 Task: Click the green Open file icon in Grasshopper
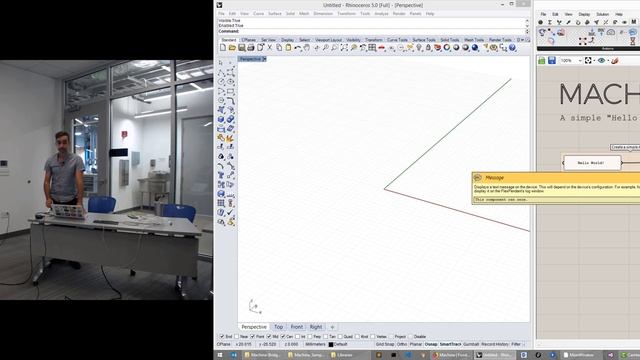(542, 60)
